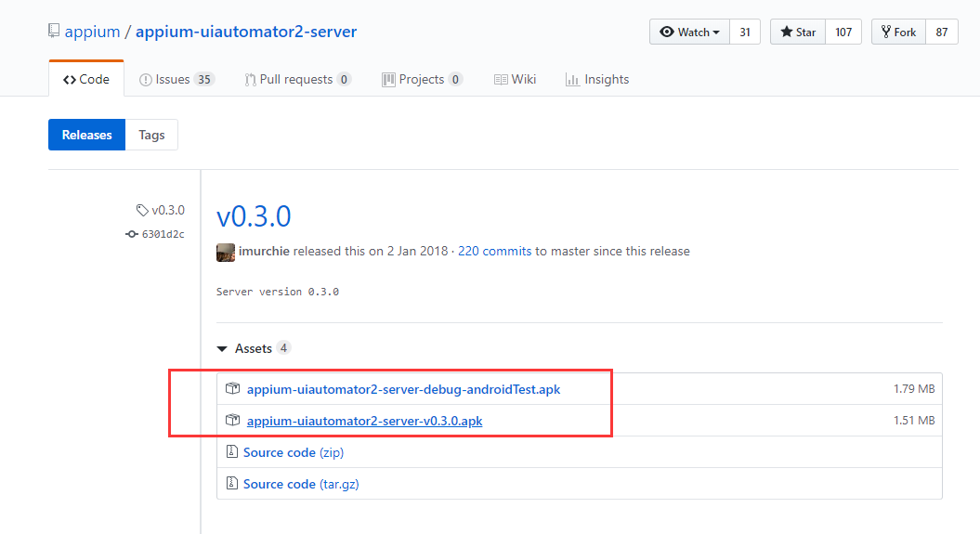This screenshot has width=980, height=534.
Task: Open the 220 commits link
Action: tap(494, 251)
